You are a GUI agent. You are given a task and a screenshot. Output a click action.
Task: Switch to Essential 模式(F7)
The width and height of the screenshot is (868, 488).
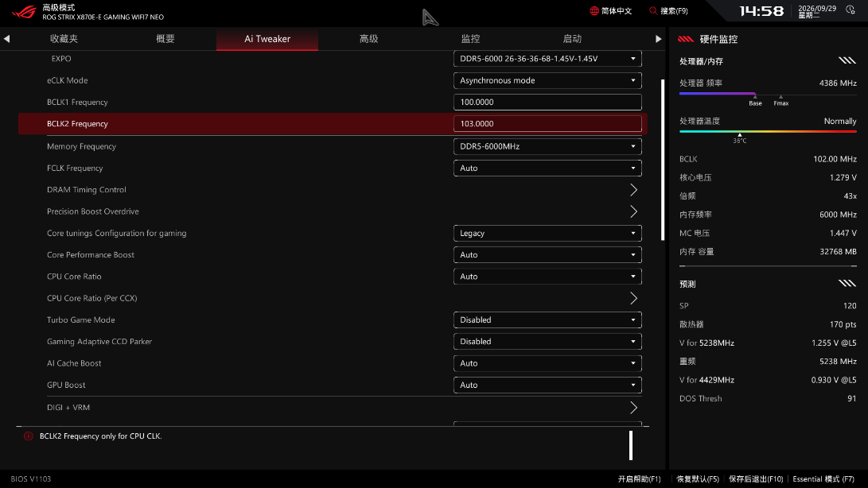point(823,479)
